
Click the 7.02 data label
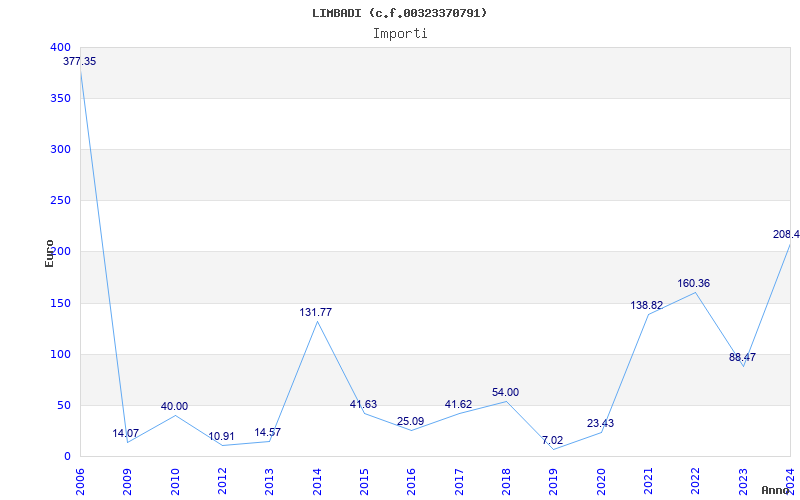click(553, 441)
